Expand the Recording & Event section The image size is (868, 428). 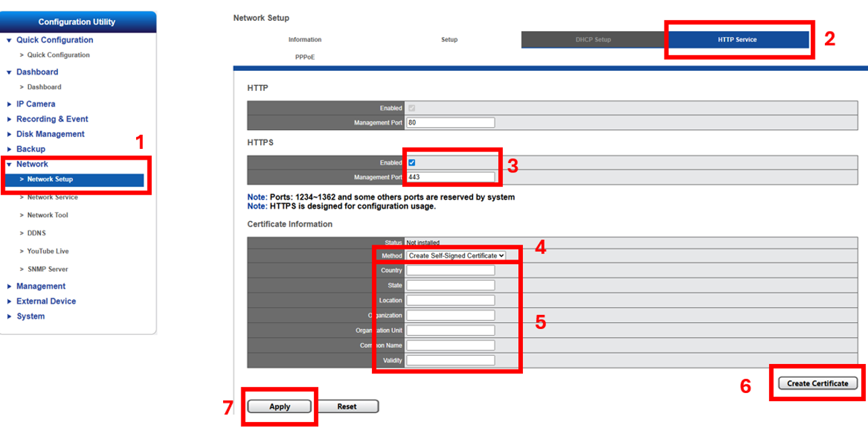click(x=52, y=119)
